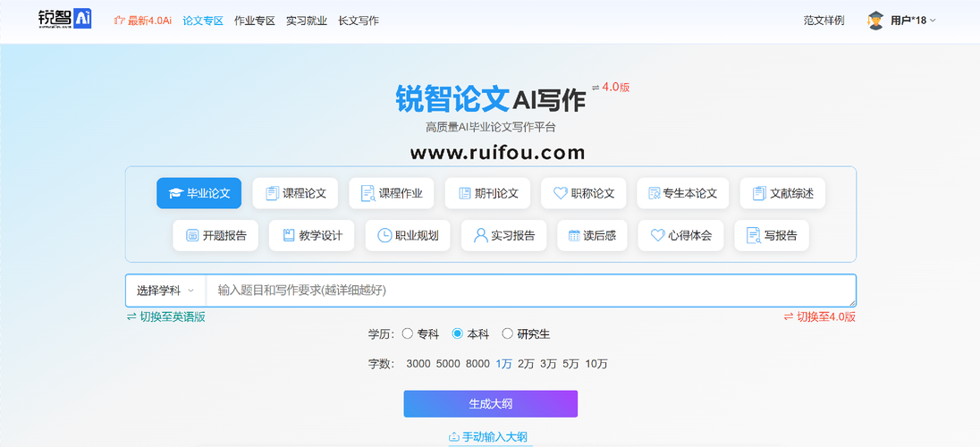This screenshot has width=980, height=447.
Task: Click the 生成大纲 button
Action: click(x=491, y=404)
